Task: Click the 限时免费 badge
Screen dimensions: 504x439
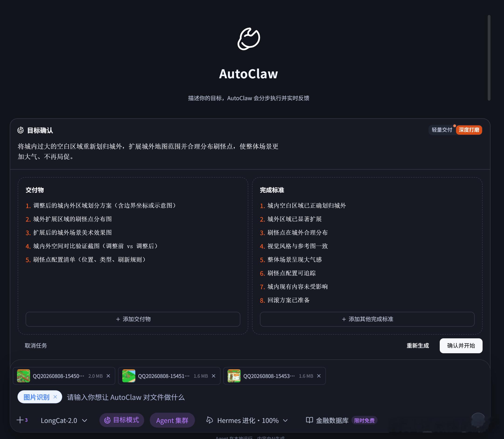Action: 364,420
